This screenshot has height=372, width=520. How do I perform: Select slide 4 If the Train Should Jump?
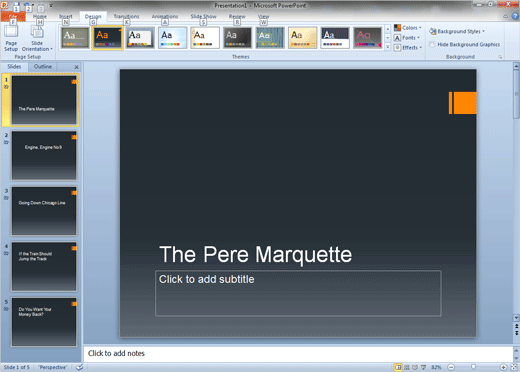[44, 267]
